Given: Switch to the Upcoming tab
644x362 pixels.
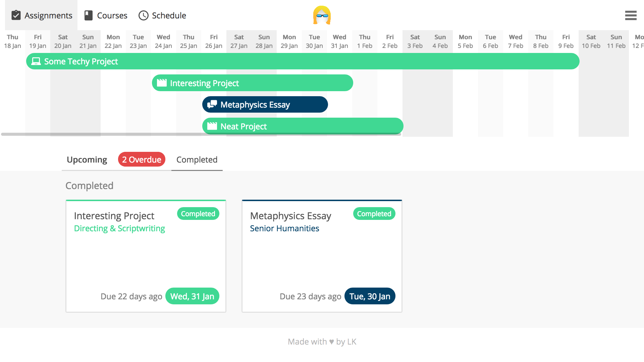Looking at the screenshot, I should point(87,160).
